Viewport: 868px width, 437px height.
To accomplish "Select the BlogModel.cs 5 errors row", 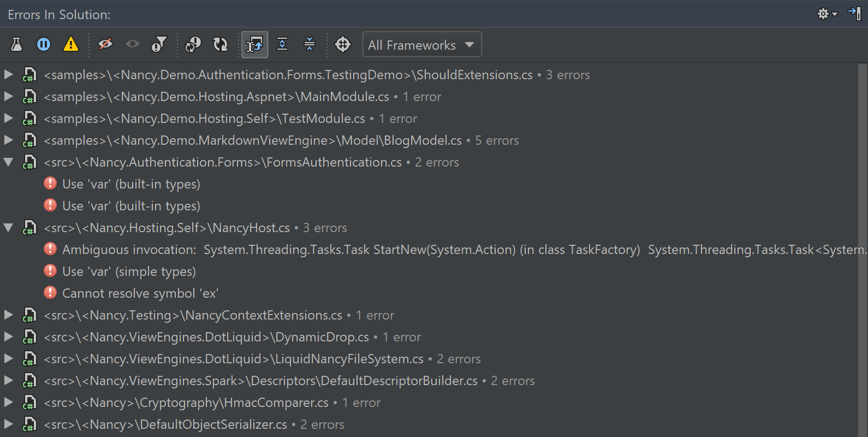I will pyautogui.click(x=429, y=140).
